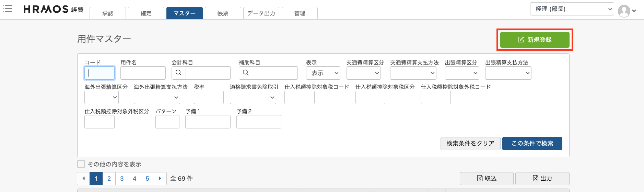Open the 海外出張精算区分 dropdown
This screenshot has height=192, width=644.
(102, 97)
